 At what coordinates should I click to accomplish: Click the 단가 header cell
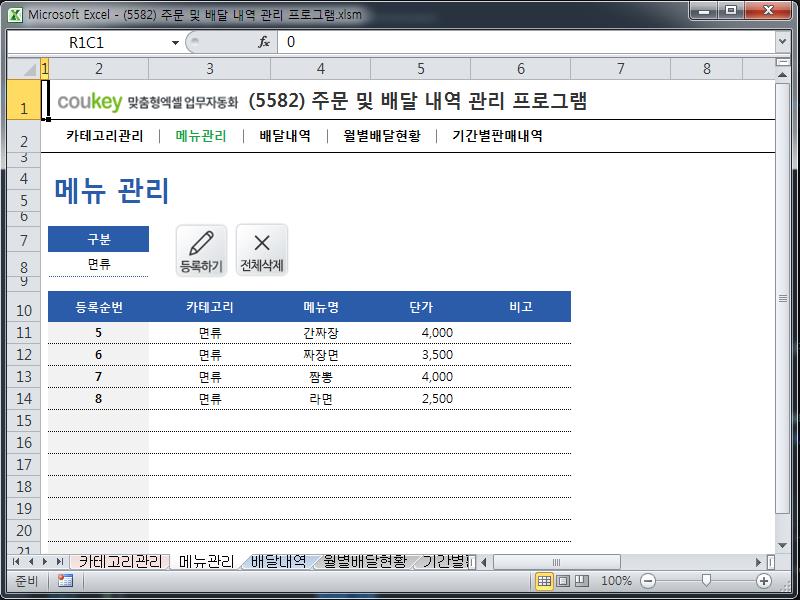[x=420, y=307]
